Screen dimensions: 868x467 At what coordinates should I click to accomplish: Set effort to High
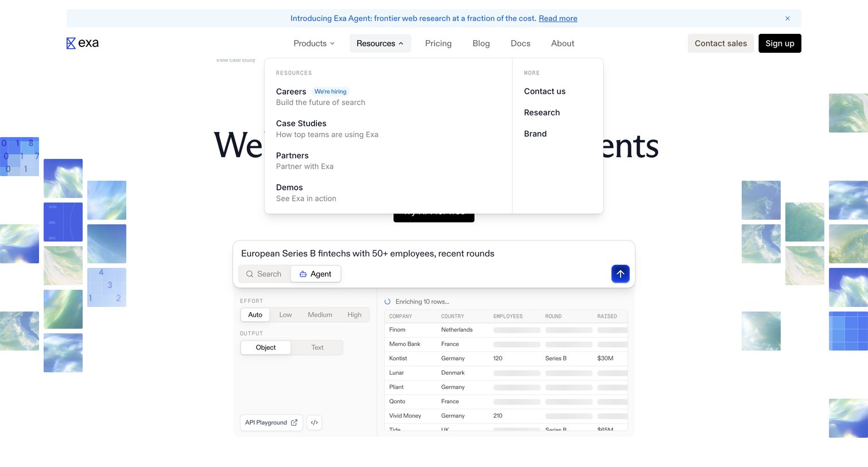355,315
